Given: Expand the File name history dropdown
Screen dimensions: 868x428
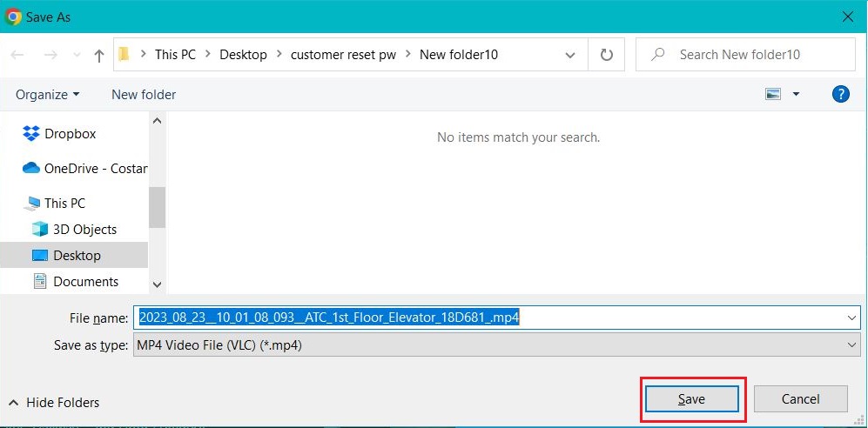Looking at the screenshot, I should point(852,318).
